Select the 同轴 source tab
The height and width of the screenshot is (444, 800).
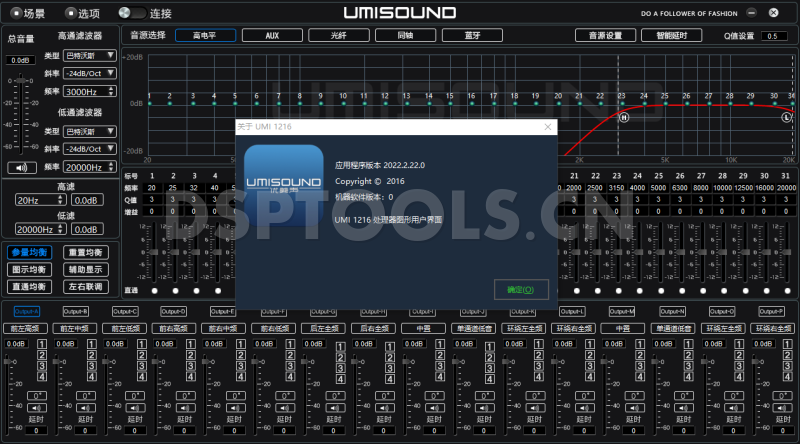click(x=406, y=35)
